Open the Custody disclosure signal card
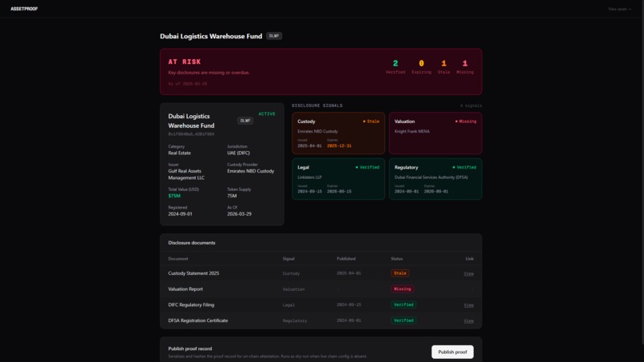Screen dimensions: 644x362 339,133
